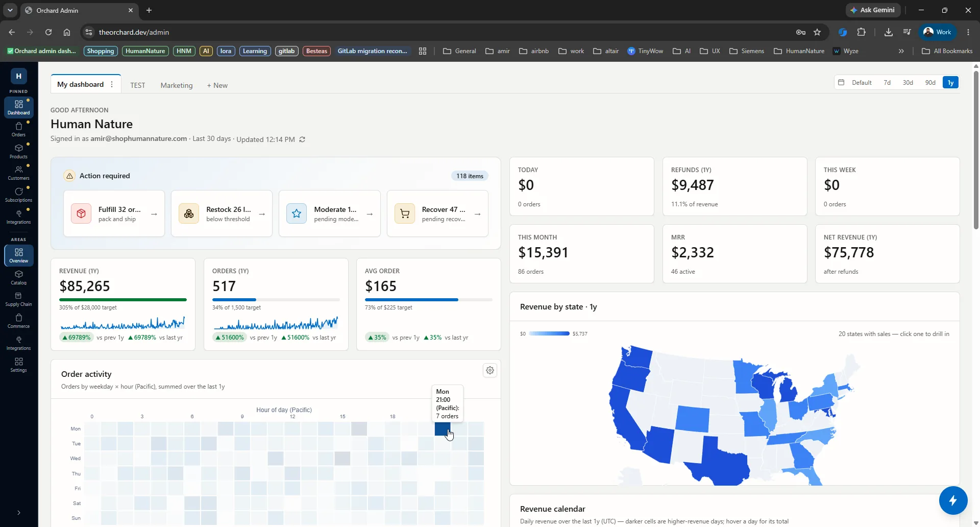980x527 pixels.
Task: Add a new dashboard tab
Action: (x=217, y=85)
